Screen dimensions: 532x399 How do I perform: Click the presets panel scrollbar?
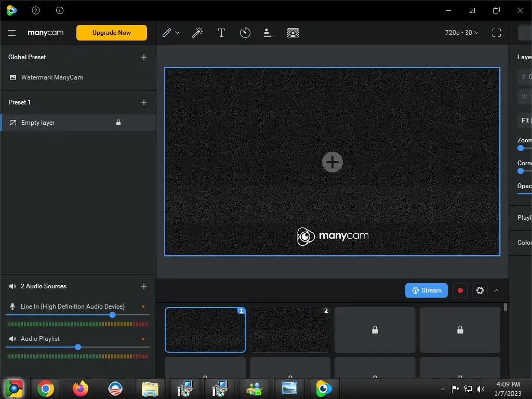tap(506, 307)
